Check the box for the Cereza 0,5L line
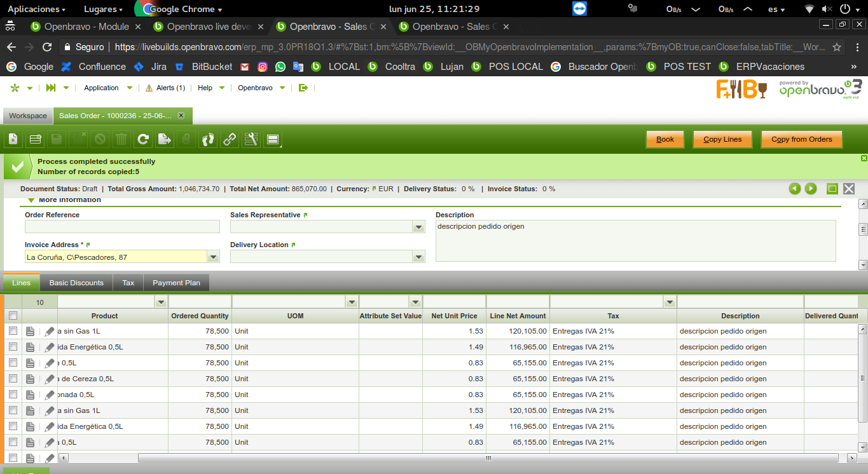The height and width of the screenshot is (474, 868). (13, 379)
